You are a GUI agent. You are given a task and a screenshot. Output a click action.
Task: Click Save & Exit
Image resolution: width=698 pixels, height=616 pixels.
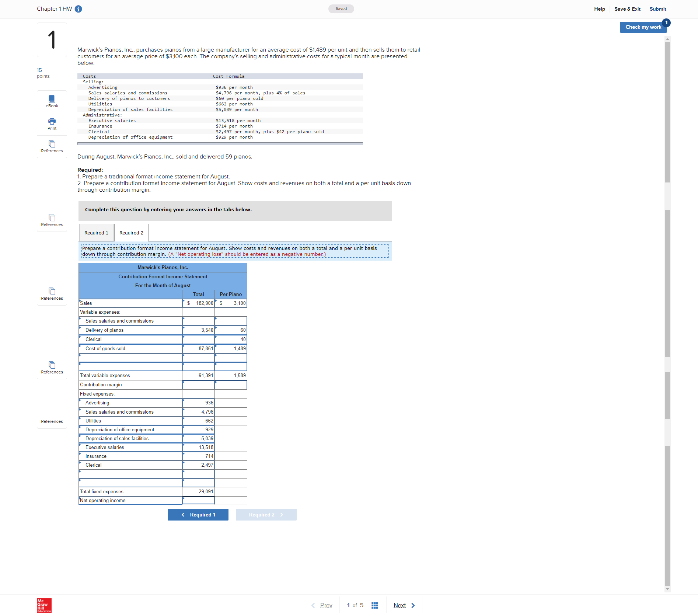pos(627,9)
